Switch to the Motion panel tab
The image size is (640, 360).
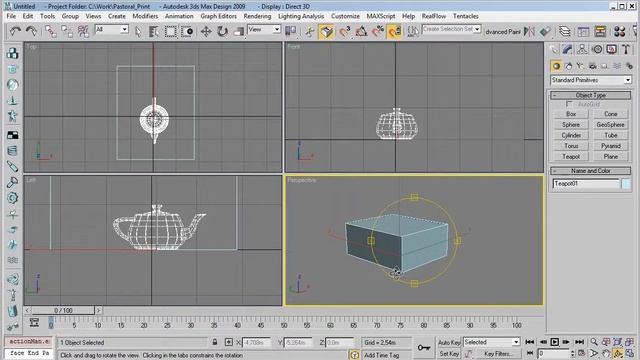tap(597, 49)
